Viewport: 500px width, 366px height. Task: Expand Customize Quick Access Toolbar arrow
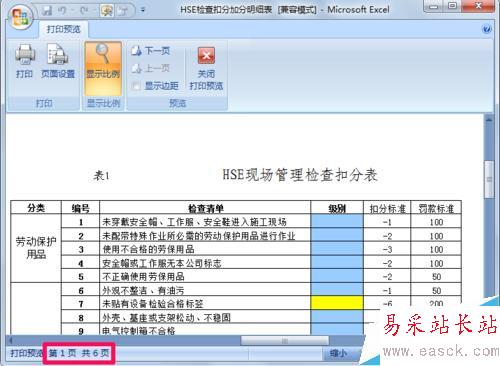[143, 10]
